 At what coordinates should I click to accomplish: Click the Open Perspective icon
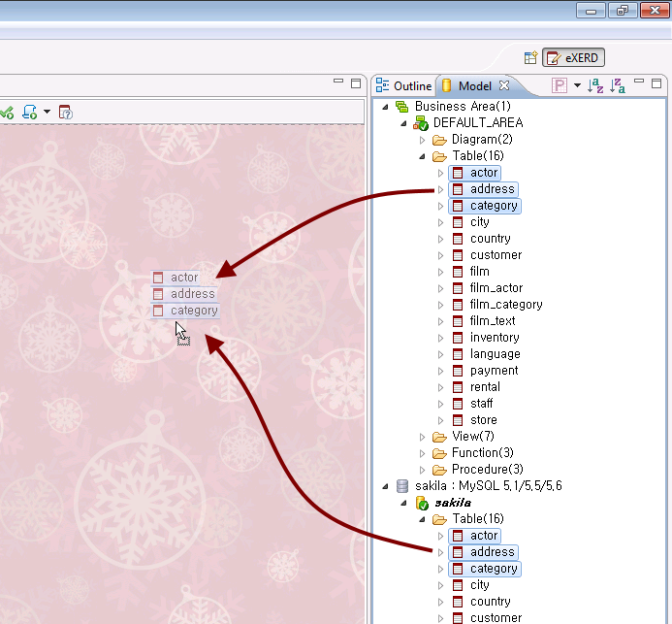530,57
